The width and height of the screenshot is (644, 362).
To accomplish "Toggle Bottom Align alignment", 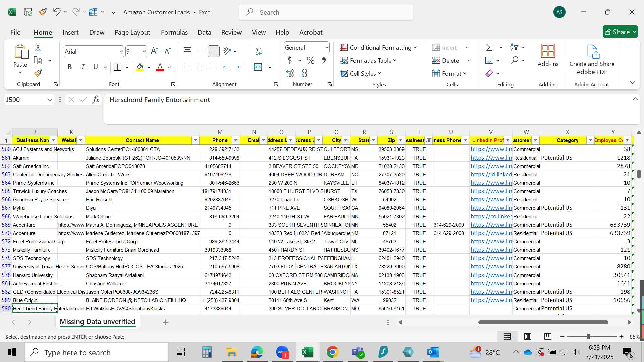I will point(213,51).
